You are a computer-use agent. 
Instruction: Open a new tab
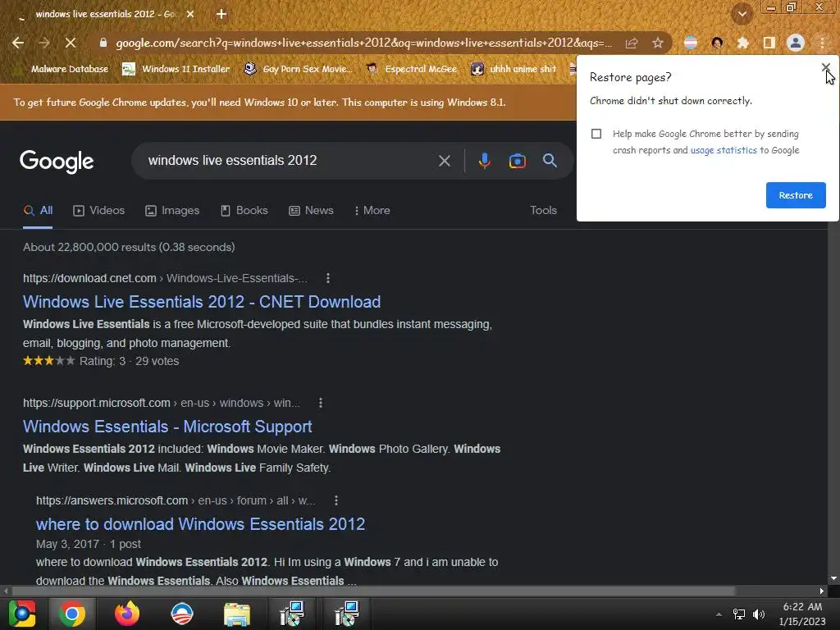tap(221, 15)
